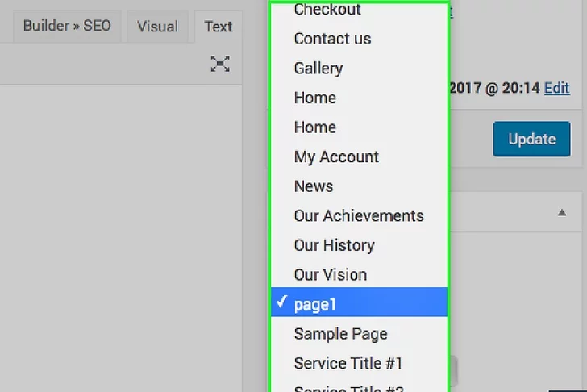Image resolution: width=587 pixels, height=392 pixels.
Task: Select My Account from the dropdown
Action: pos(336,156)
